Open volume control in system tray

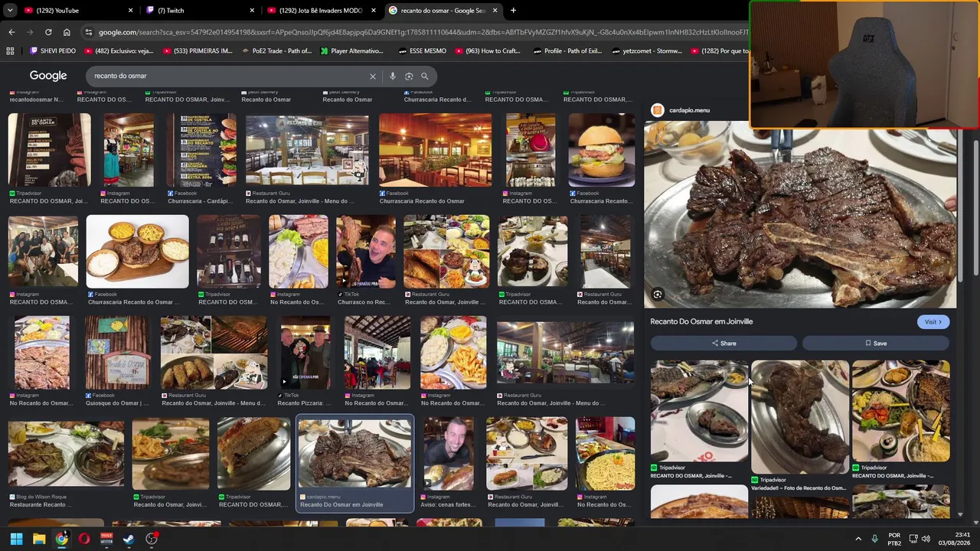click(x=926, y=539)
